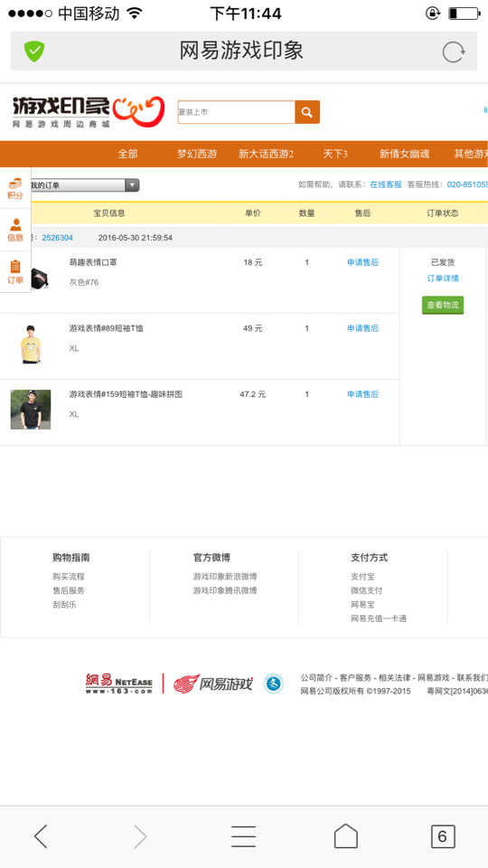The image size is (488, 868).
Task: Reload the page with refresh icon
Action: [x=453, y=52]
